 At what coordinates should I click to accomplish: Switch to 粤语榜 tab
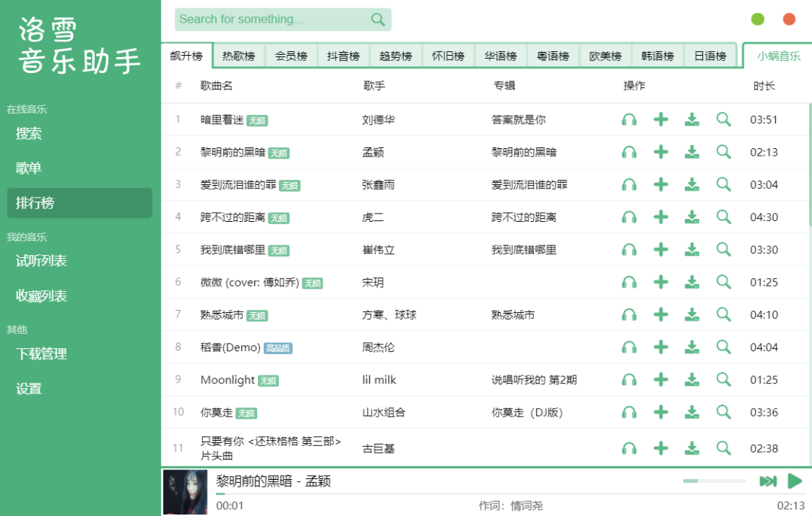(553, 56)
